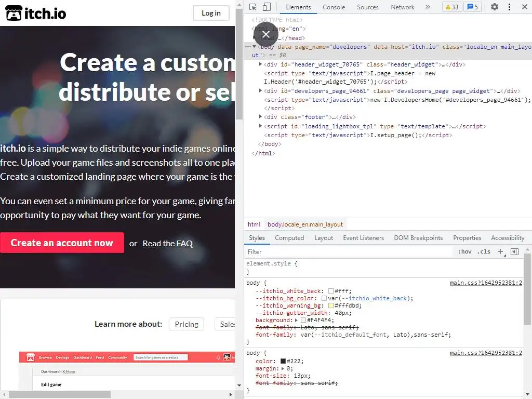Click the 33 warnings badge
The width and height of the screenshot is (532, 399).
(452, 7)
